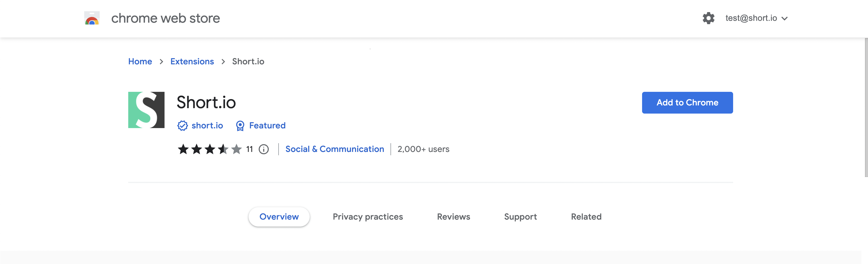This screenshot has width=868, height=264.
Task: Click the Featured award ribbon icon
Action: pos(240,126)
